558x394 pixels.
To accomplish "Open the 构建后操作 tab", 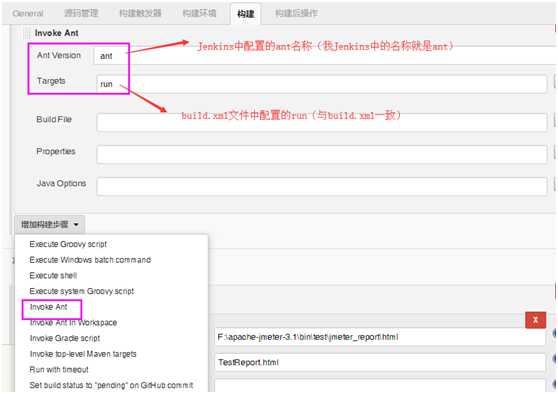I will click(x=296, y=14).
